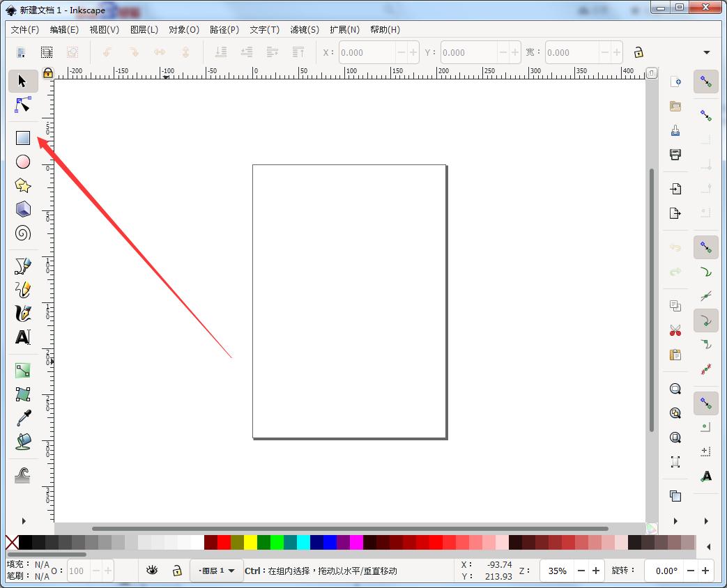
Task: Open the 图层 1 layer dropdown
Action: 216,570
